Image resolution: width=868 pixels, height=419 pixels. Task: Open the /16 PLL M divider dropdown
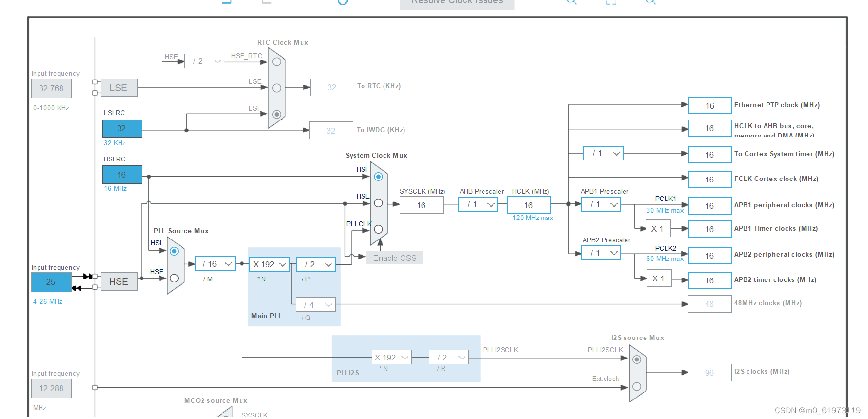point(215,264)
